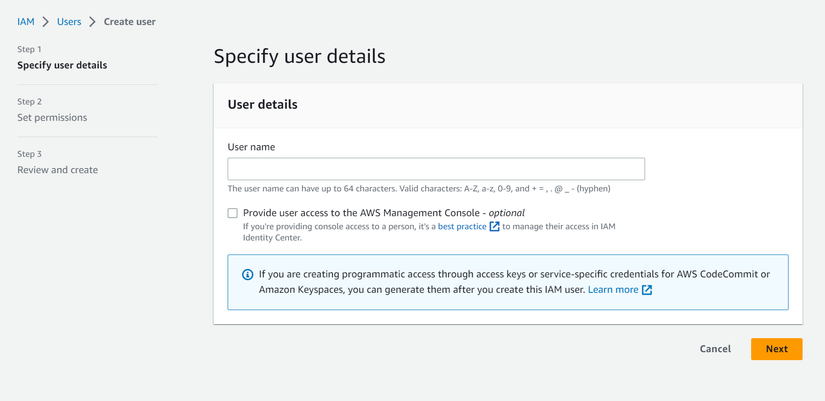Follow the Learn more link

[613, 290]
